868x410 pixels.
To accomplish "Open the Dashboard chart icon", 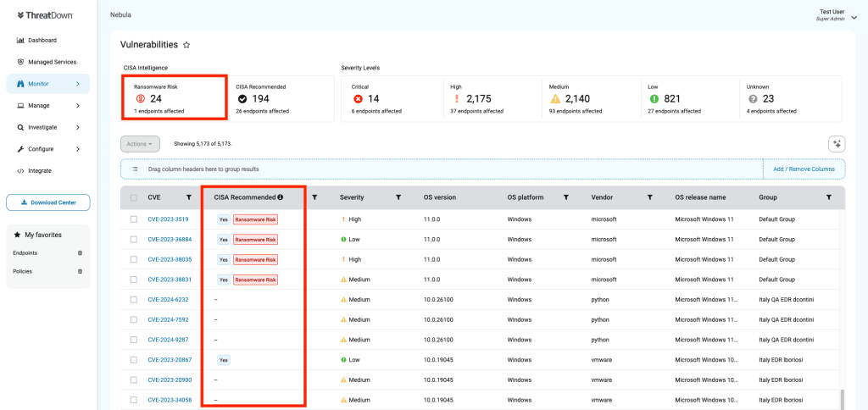I will pyautogui.click(x=20, y=40).
